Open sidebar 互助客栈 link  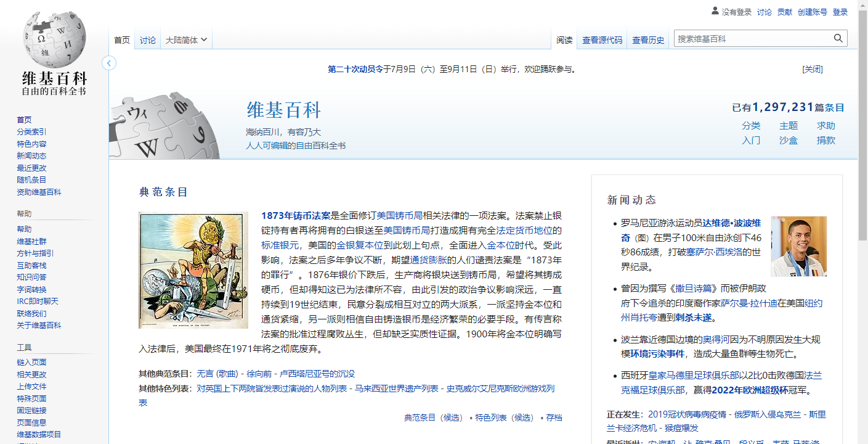coord(31,265)
